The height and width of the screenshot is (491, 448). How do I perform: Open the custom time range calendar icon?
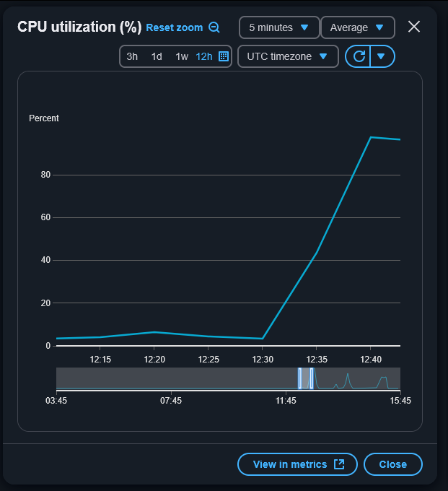click(x=224, y=56)
